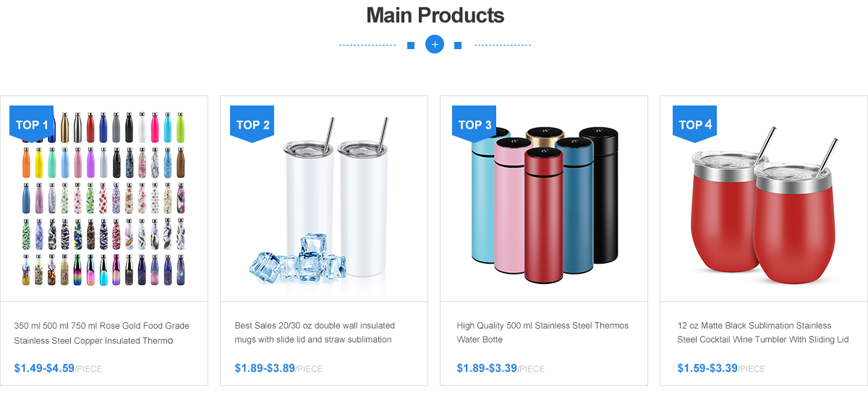This screenshot has width=868, height=401.
Task: Click the blue plus circle icon
Action: click(435, 45)
